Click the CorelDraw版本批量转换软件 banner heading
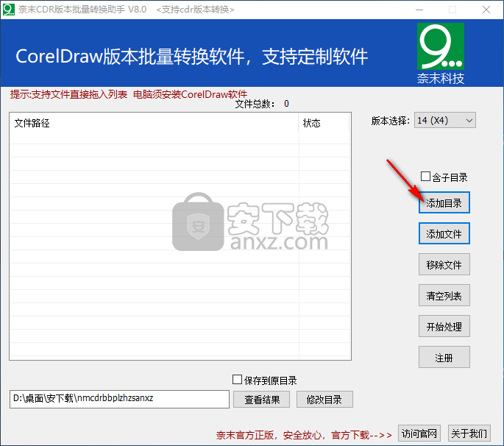This screenshot has height=446, width=504. coord(191,57)
